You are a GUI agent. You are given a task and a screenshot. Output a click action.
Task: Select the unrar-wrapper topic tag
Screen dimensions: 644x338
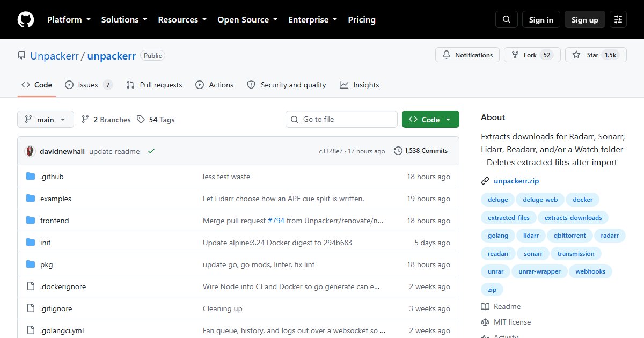pos(539,271)
